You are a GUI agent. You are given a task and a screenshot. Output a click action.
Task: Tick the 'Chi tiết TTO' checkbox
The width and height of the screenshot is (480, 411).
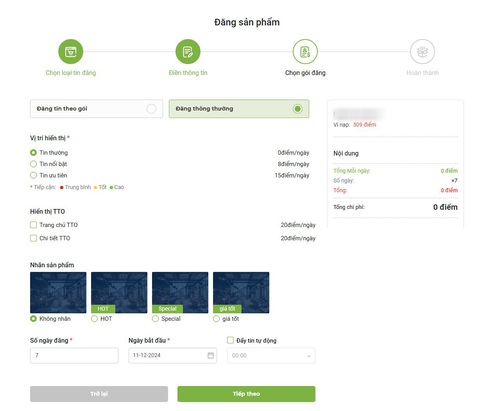point(33,238)
